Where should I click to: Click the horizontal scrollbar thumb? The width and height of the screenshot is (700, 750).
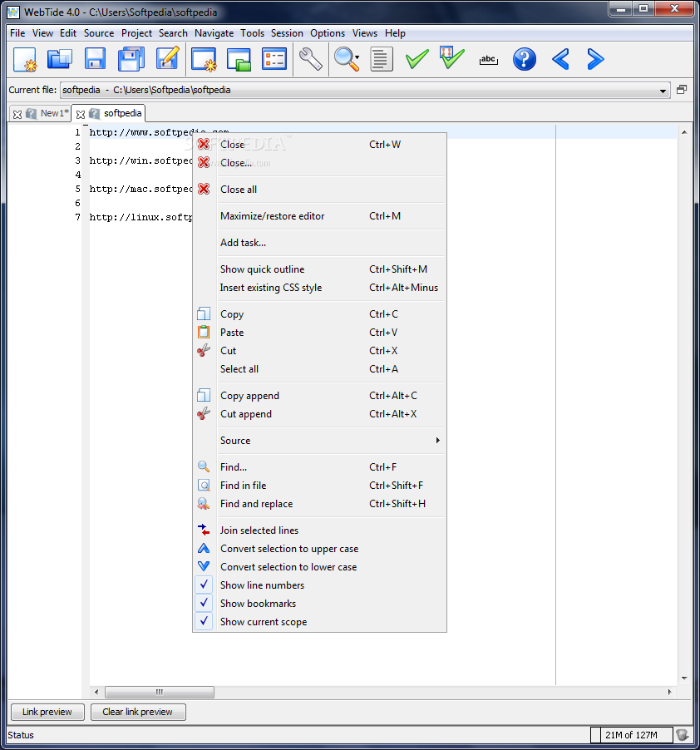tap(160, 692)
